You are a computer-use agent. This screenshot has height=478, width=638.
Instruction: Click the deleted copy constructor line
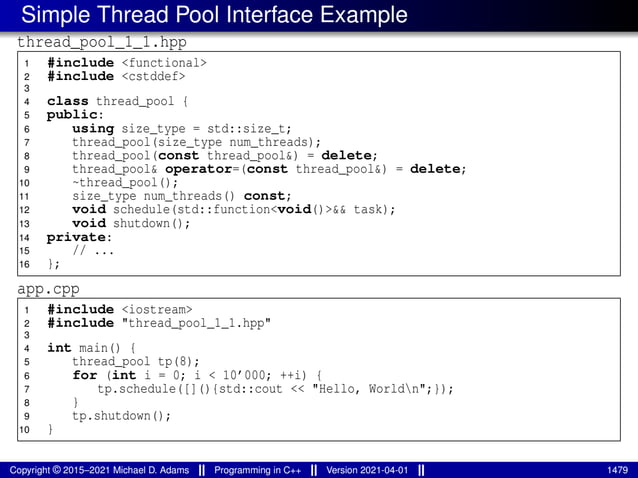(225, 155)
